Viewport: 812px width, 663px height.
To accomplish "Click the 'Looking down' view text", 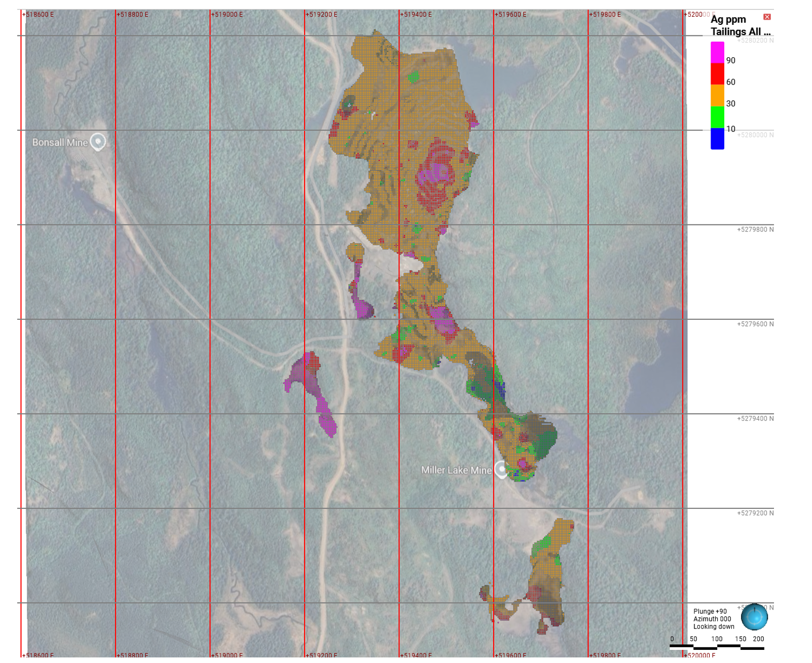I will click(x=714, y=627).
